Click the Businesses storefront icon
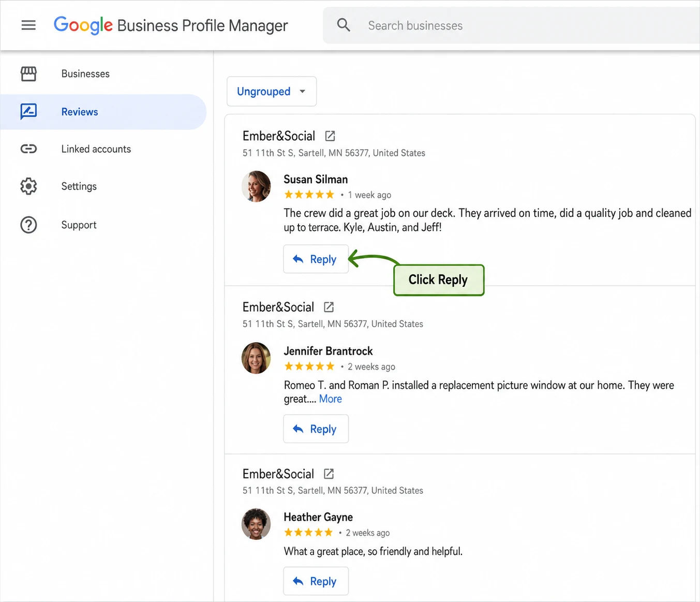The image size is (700, 602). click(x=28, y=74)
